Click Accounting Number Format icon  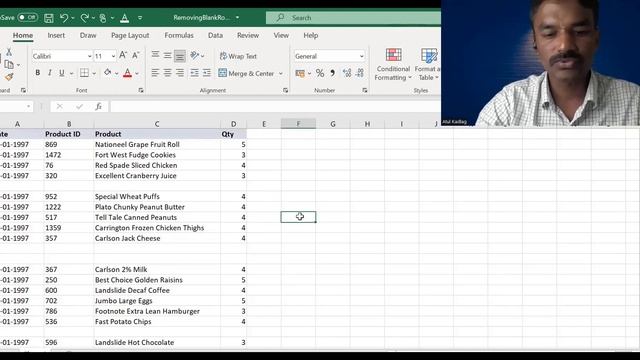point(300,73)
